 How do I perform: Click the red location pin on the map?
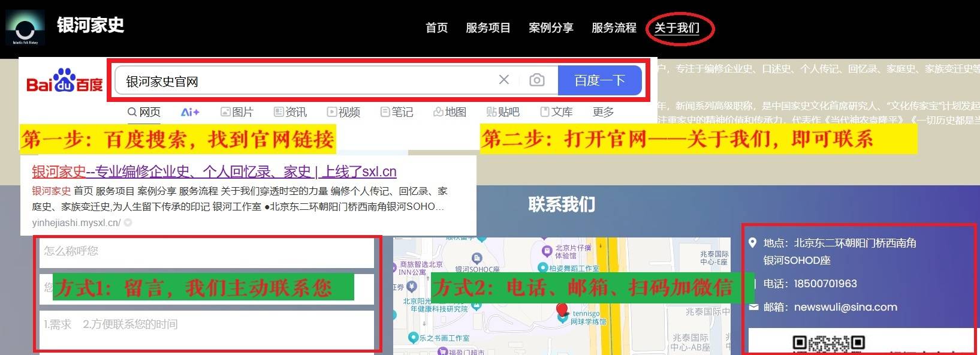coord(562,310)
